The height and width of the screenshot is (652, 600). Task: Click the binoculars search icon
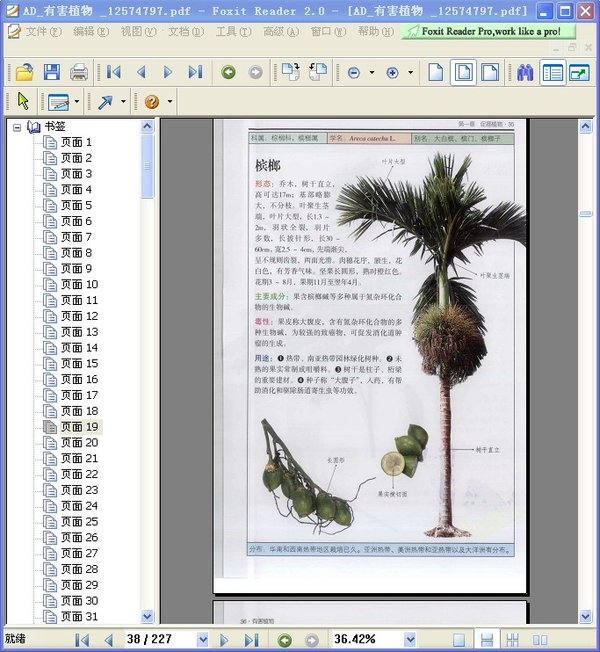pos(525,72)
